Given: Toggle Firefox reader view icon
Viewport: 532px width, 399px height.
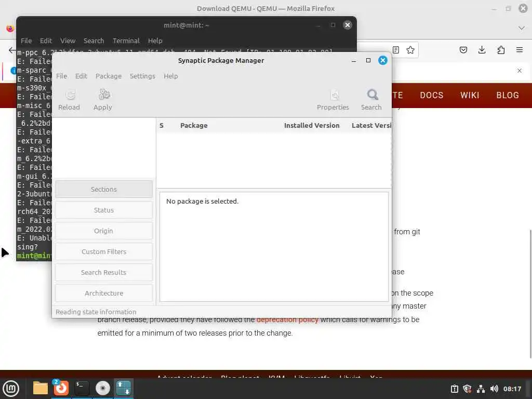Looking at the screenshot, I should tap(396, 50).
